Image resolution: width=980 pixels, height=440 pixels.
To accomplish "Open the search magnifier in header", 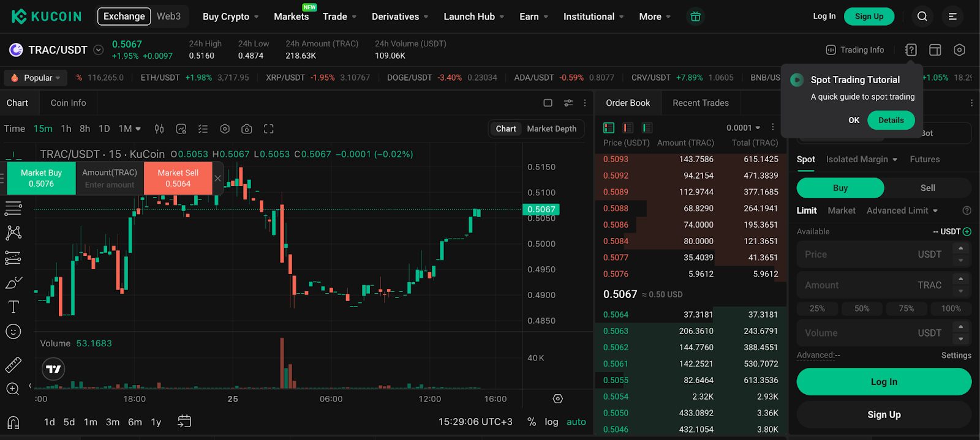I will coord(922,17).
